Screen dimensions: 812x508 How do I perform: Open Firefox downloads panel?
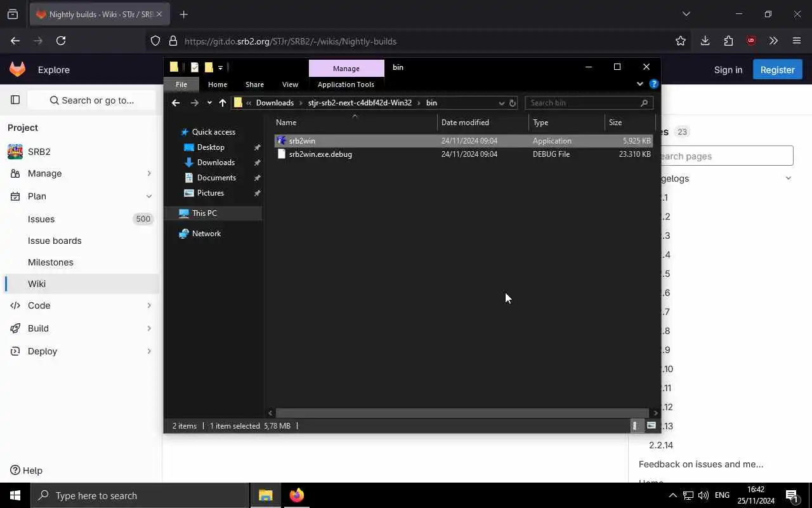(x=705, y=41)
